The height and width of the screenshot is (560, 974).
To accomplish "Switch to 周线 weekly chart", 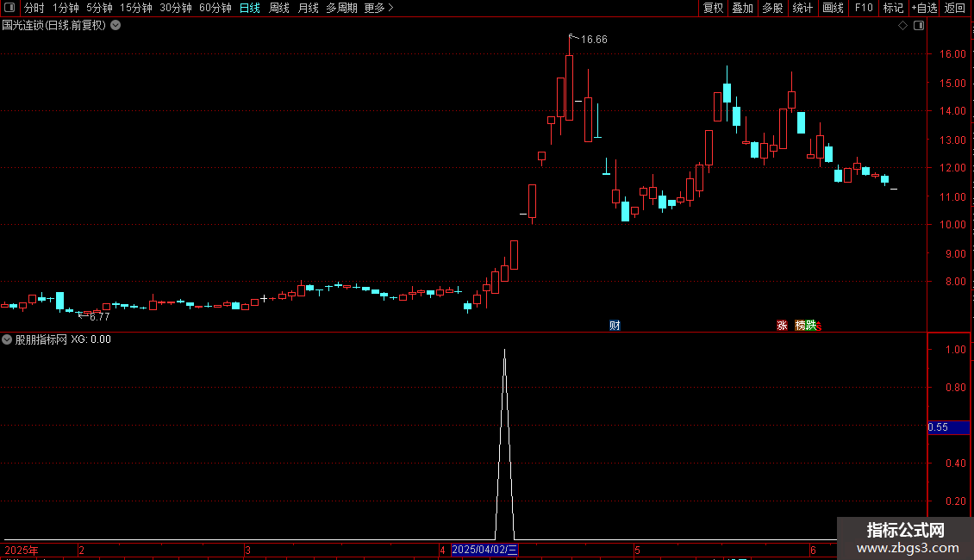I will 279,8.
